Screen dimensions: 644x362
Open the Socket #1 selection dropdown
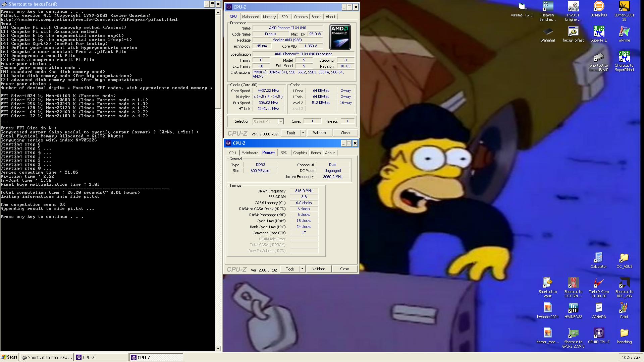268,121
